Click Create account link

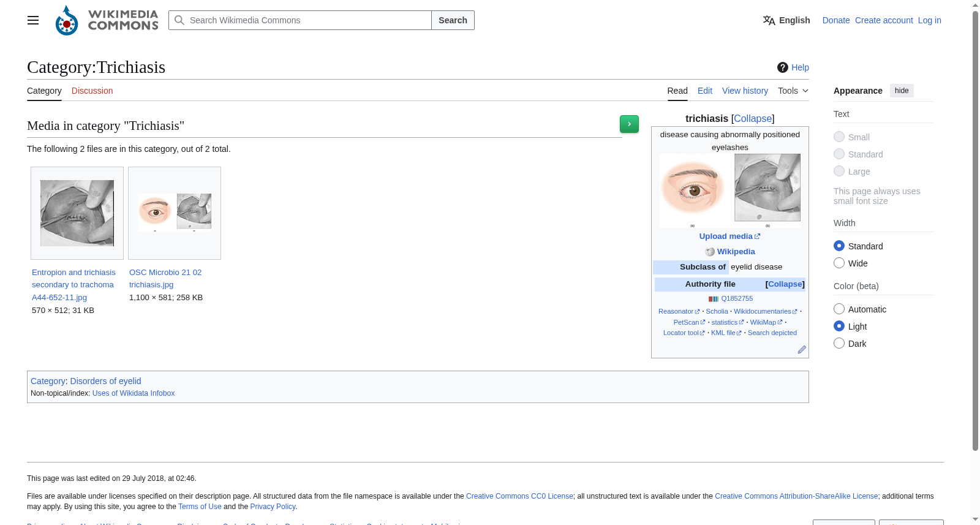pos(884,20)
